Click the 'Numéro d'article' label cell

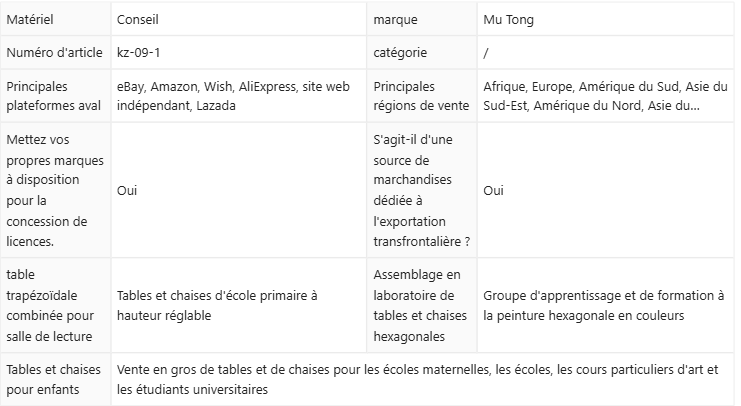[x=52, y=52]
